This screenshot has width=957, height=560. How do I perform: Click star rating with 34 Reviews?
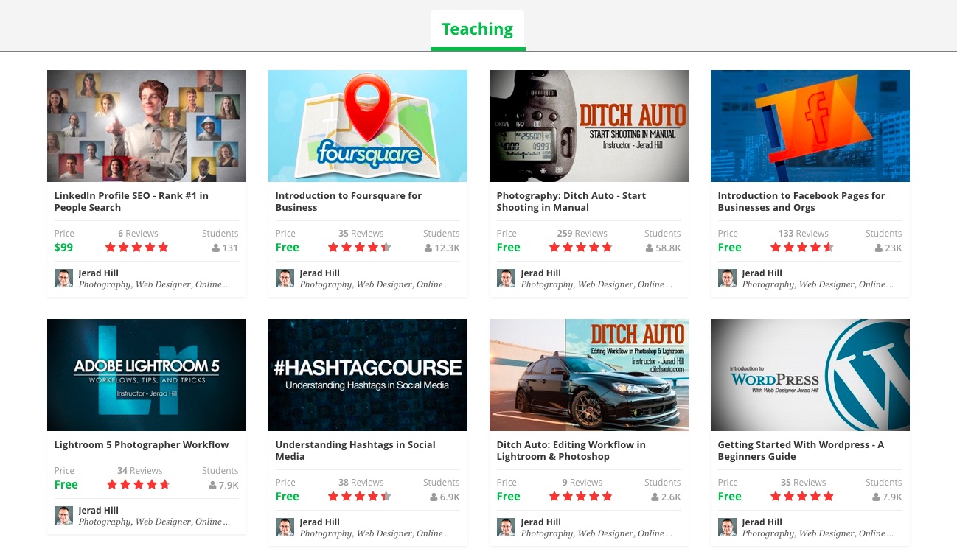(139, 485)
